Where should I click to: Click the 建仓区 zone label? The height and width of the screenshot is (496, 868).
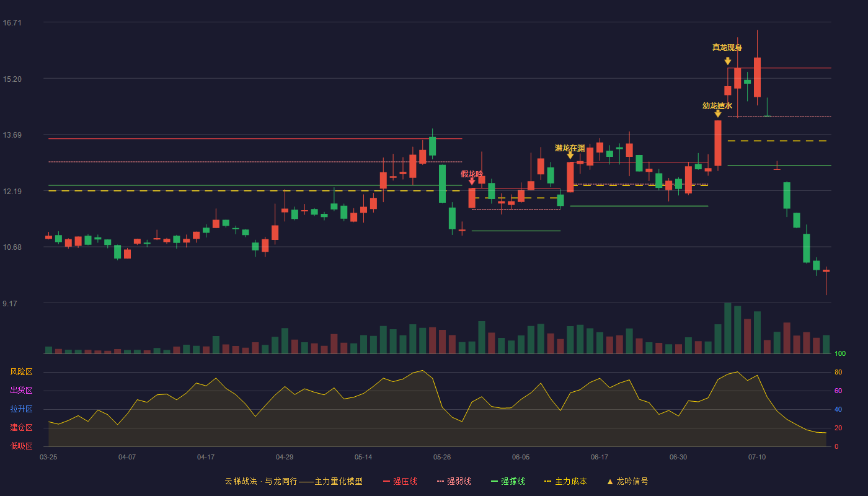click(21, 428)
